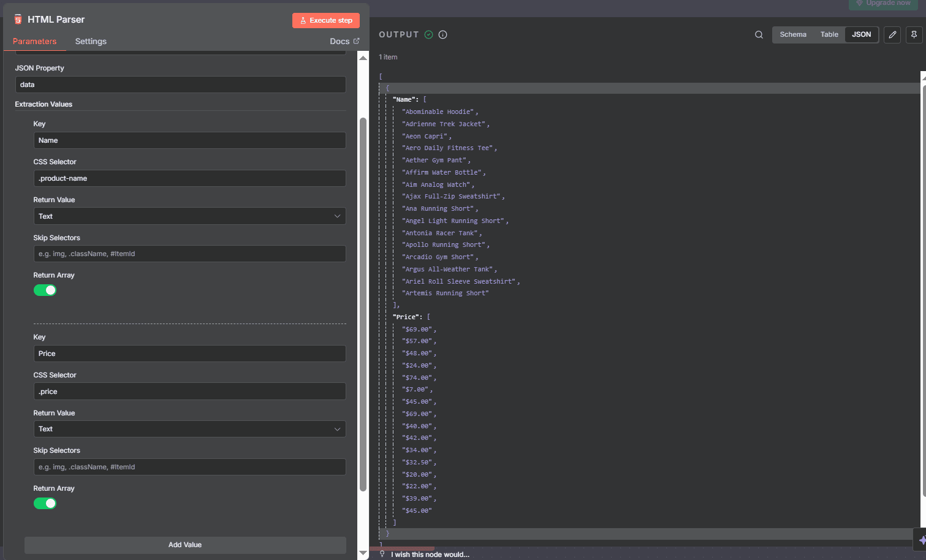Click the "Abominable Hoodie" value
Image resolution: width=926 pixels, height=560 pixels.
(438, 112)
